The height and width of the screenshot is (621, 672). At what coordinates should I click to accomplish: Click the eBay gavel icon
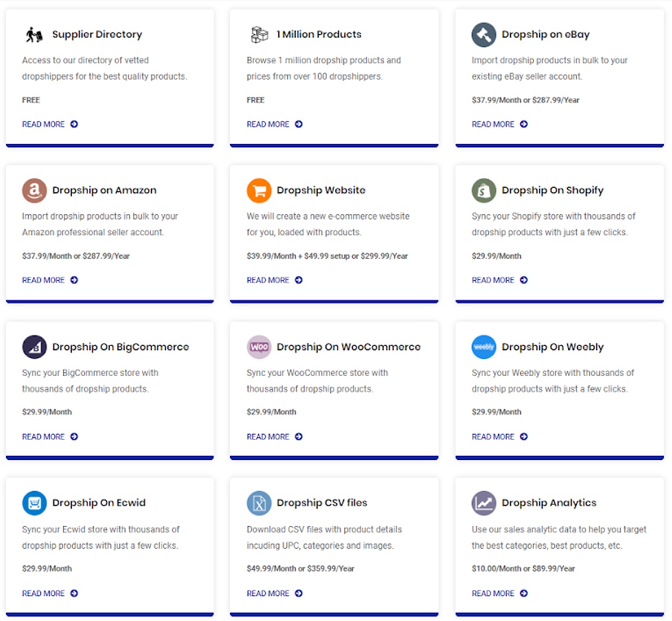pos(484,35)
